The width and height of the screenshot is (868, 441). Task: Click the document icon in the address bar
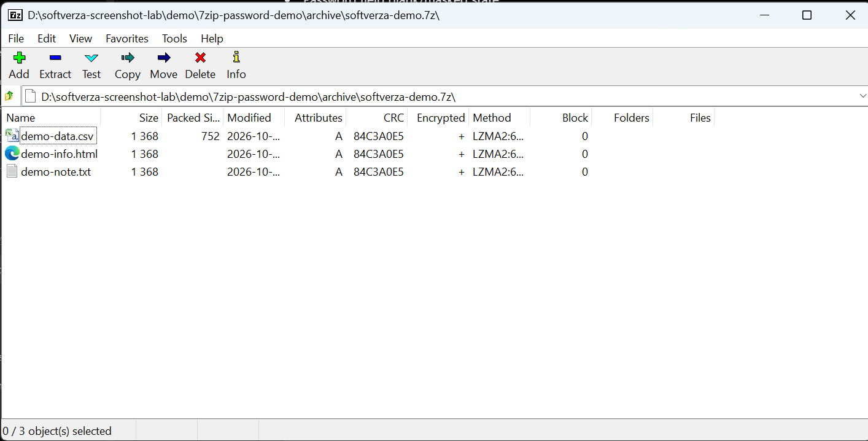point(30,96)
